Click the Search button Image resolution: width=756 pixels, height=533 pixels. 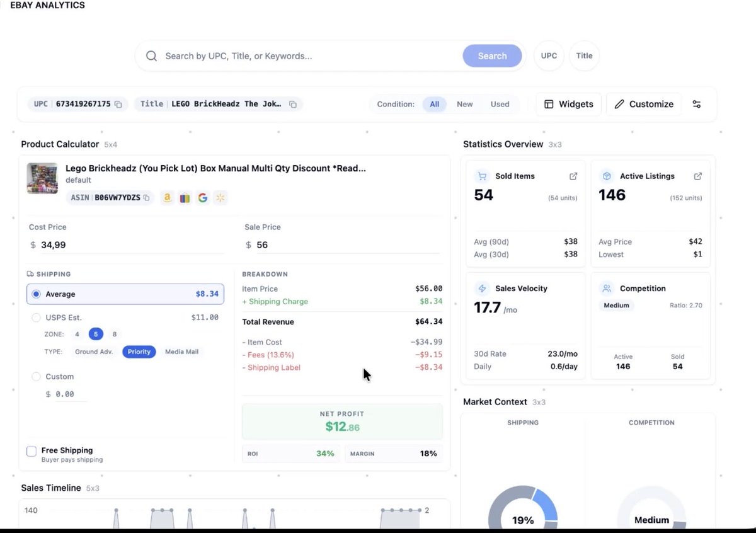tap(492, 56)
